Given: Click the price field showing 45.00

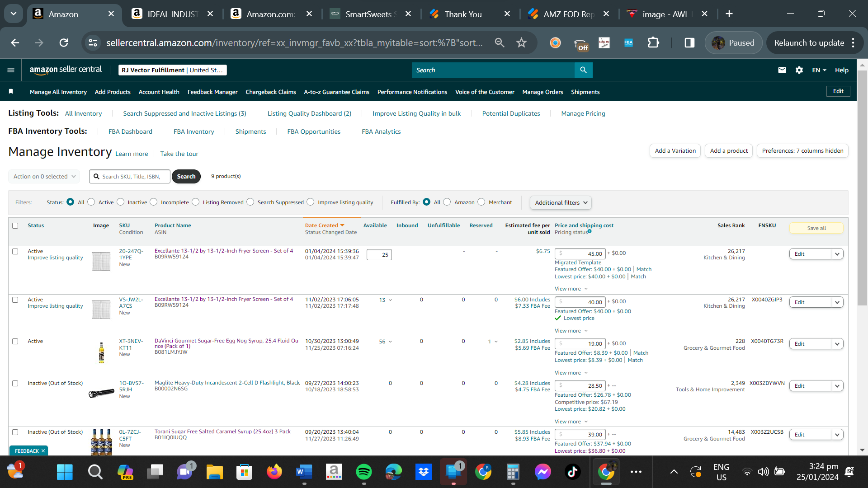Looking at the screenshot, I should point(580,253).
